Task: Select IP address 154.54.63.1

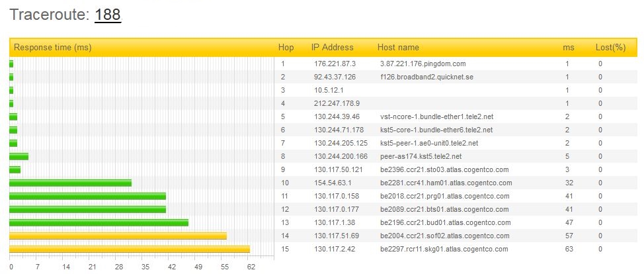Action: [333, 183]
